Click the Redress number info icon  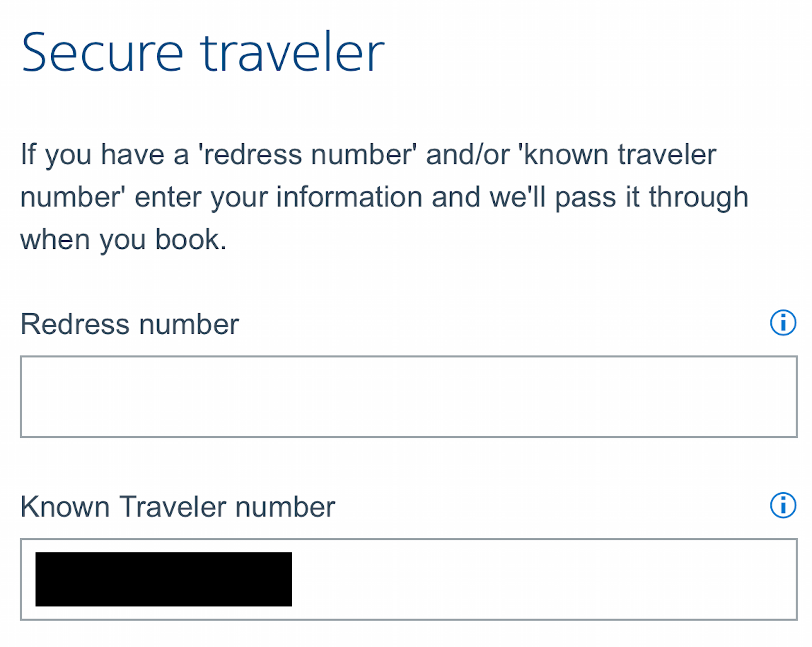click(783, 323)
